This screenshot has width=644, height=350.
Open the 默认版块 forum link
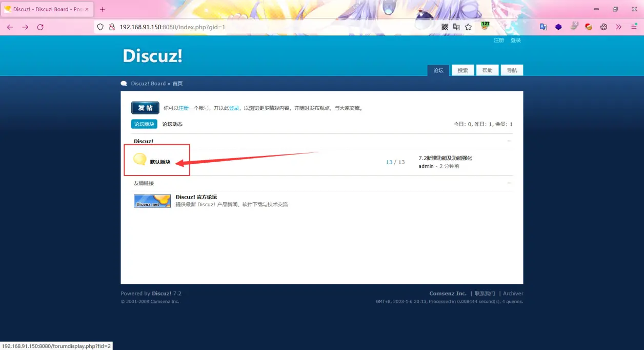[x=160, y=162]
